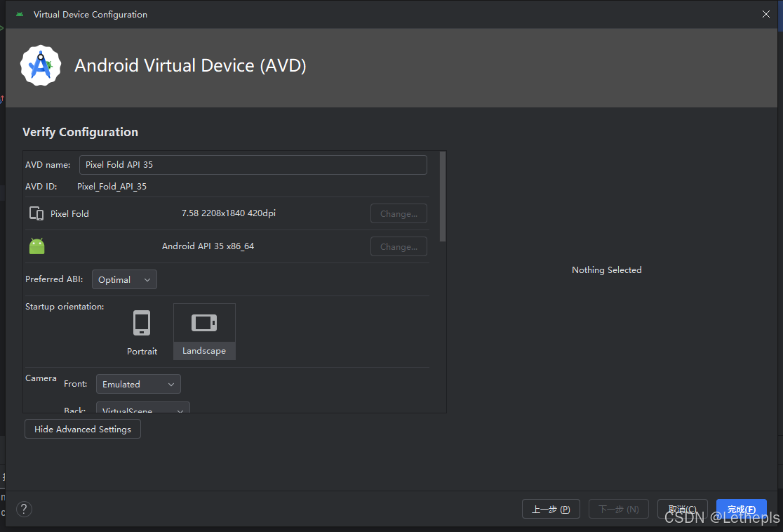This screenshot has width=783, height=532.
Task: Click the 完成 (F) finish button
Action: pyautogui.click(x=742, y=509)
